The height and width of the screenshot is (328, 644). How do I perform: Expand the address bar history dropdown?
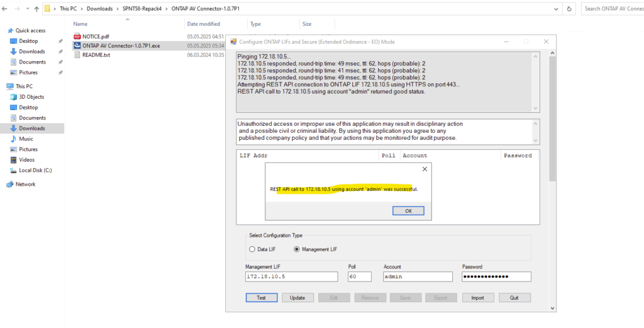pos(556,9)
